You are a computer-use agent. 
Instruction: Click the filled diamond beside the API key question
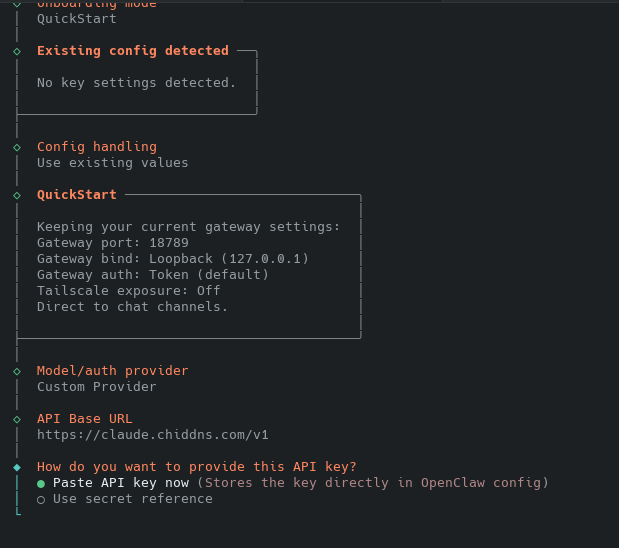17,467
